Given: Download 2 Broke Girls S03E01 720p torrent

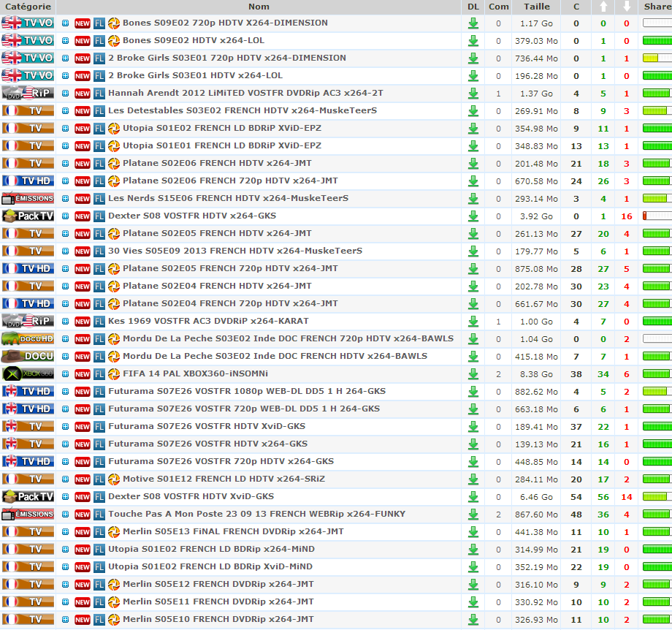Looking at the screenshot, I should point(473,58).
